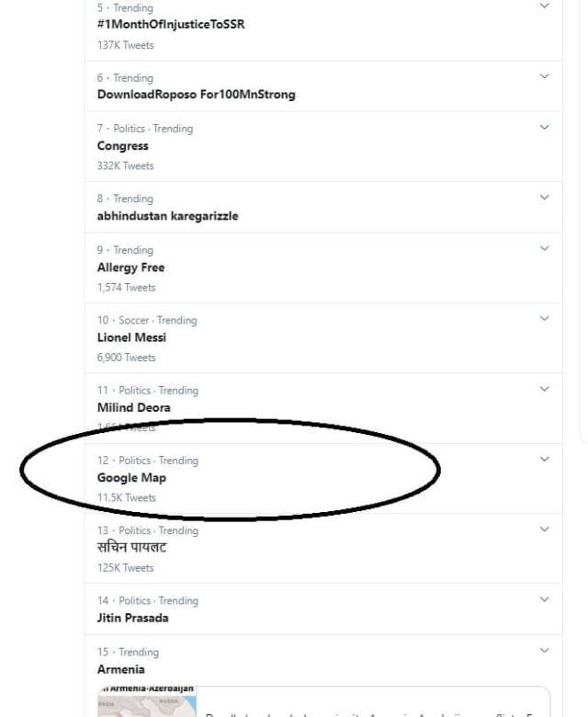
Task: Open the Armenia-Azerbaijan map thumbnail
Action: [147, 702]
